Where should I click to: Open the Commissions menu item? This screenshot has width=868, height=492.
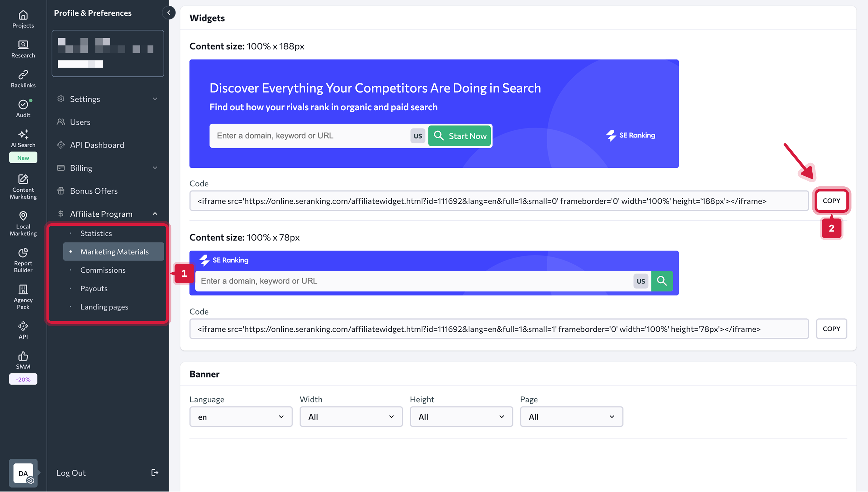coord(103,270)
